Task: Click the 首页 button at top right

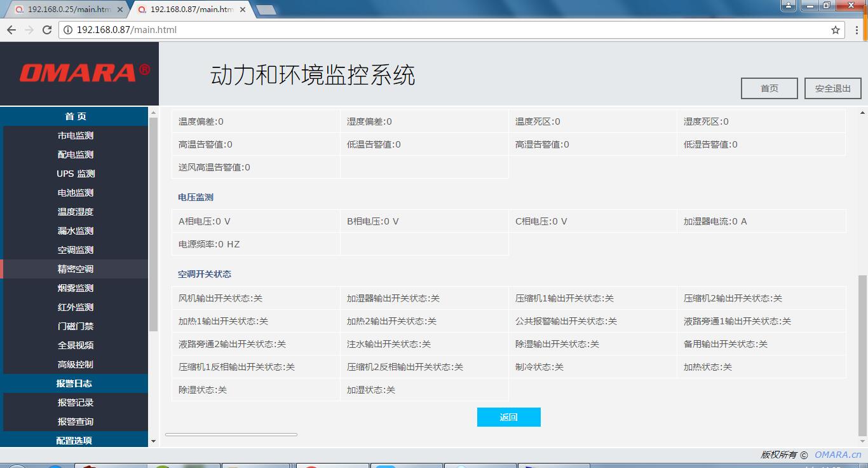Action: pyautogui.click(x=769, y=88)
